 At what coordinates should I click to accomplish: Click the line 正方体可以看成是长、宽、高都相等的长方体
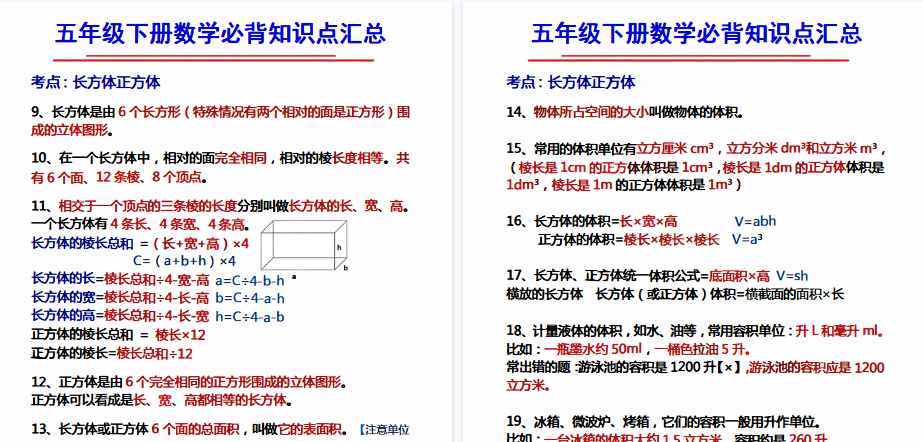click(162, 401)
